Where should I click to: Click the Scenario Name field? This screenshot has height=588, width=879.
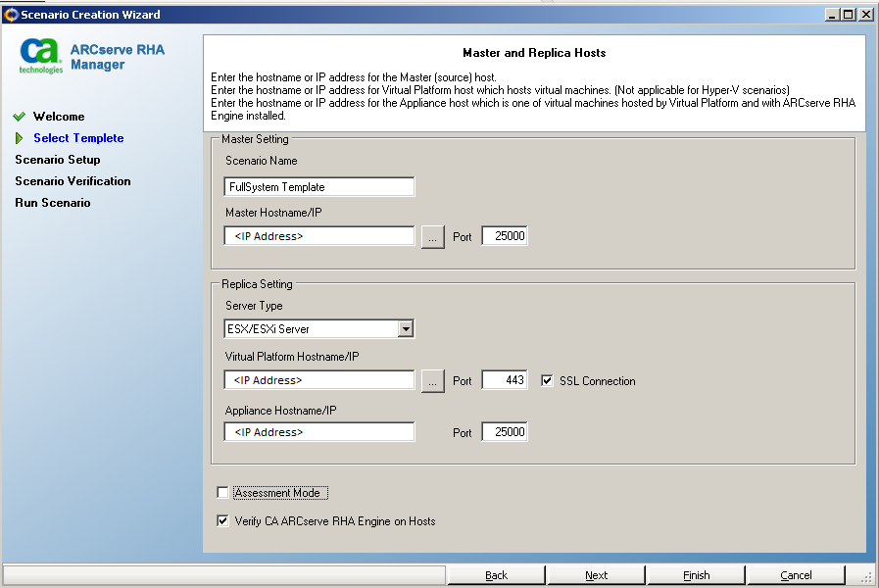319,186
